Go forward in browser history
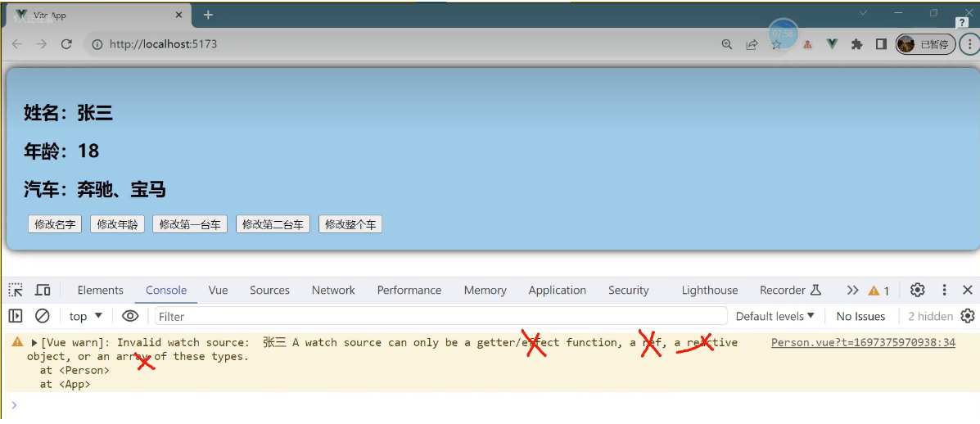Image resolution: width=980 pixels, height=424 pixels. coord(41,44)
